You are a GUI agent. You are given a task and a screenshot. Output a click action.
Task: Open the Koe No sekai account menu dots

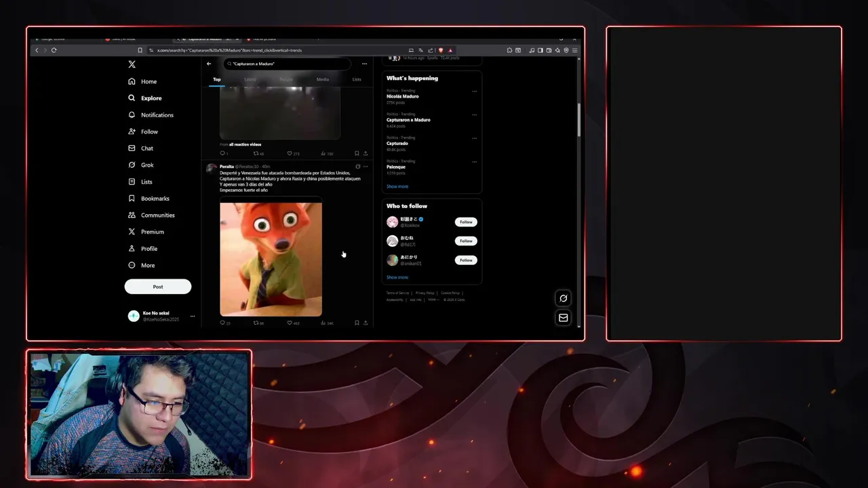[x=193, y=316]
